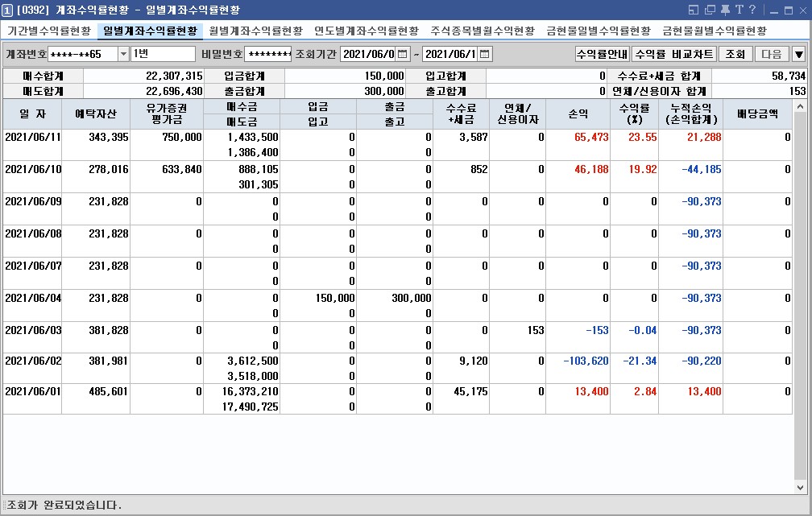Open help via the question mark icon
The width and height of the screenshot is (812, 516).
(x=752, y=10)
